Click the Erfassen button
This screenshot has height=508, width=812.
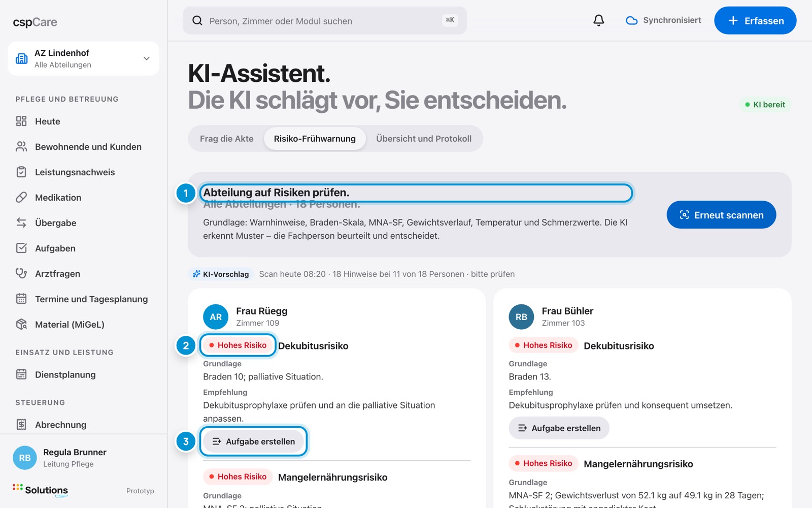755,20
